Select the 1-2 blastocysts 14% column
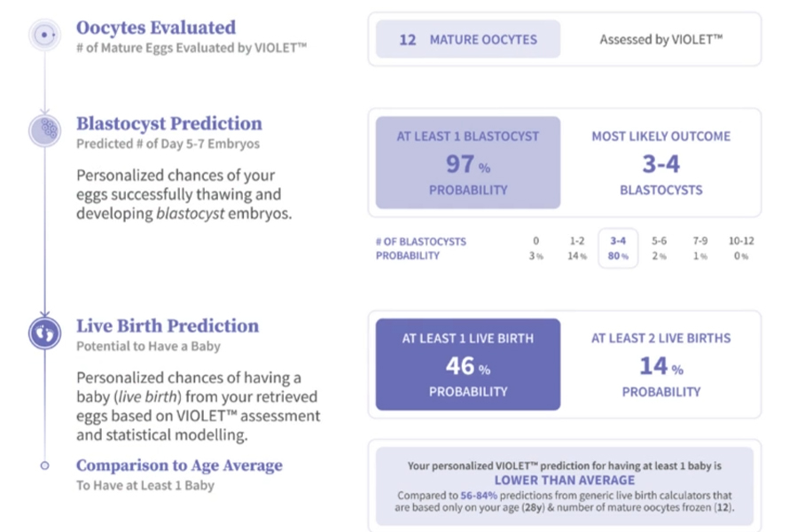 click(577, 248)
